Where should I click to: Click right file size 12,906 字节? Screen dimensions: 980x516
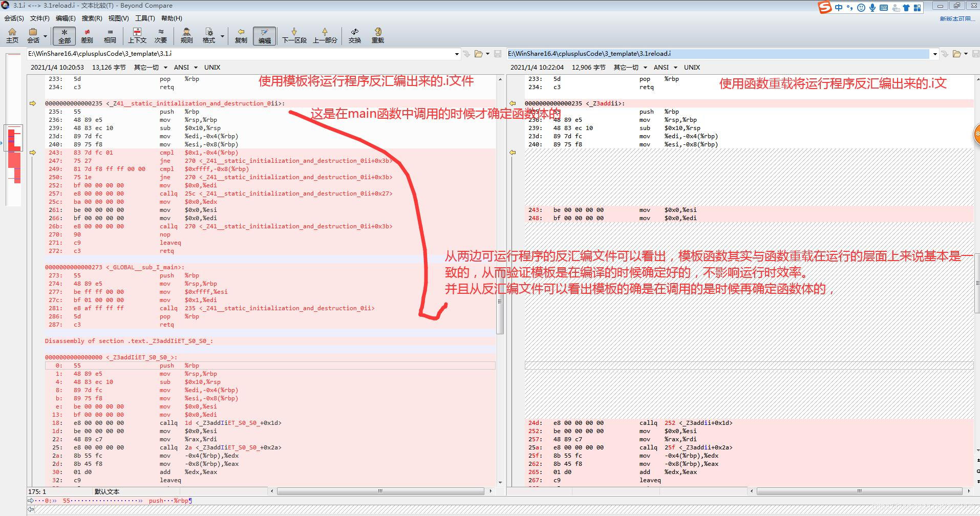coord(588,67)
